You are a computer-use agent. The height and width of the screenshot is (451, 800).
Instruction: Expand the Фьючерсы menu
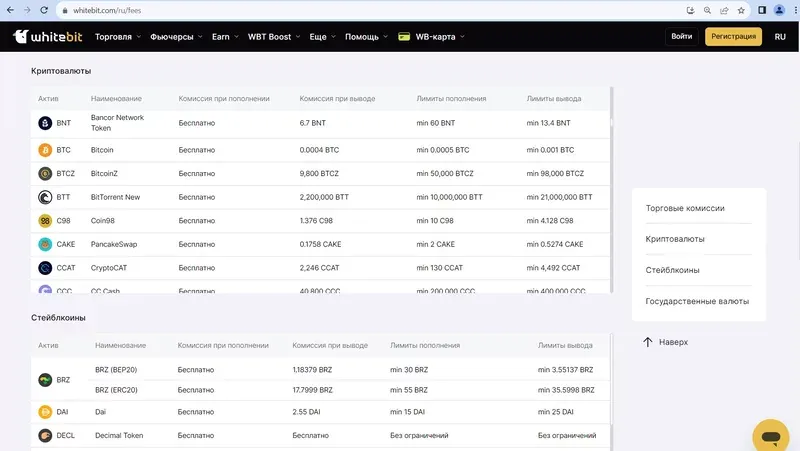pyautogui.click(x=176, y=37)
